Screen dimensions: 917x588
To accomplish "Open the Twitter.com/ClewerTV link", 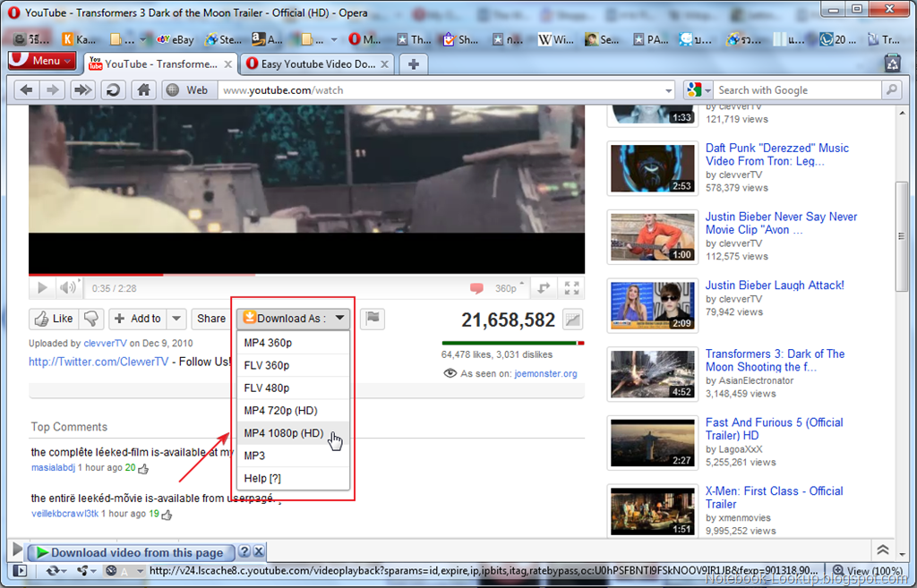I will click(99, 362).
